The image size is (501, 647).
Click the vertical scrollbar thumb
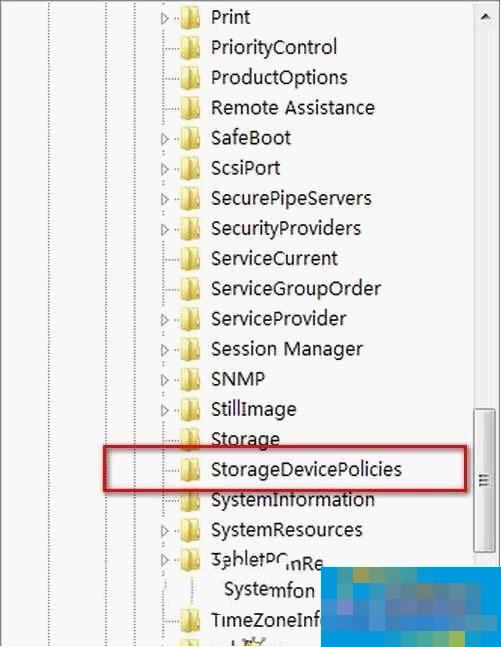[x=484, y=480]
